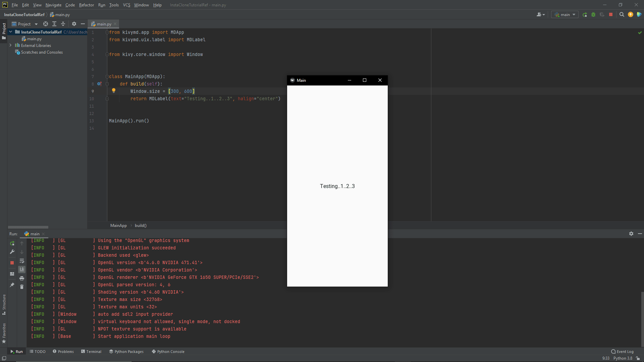Click Python 3.8 in the status bar

[x=622, y=358]
